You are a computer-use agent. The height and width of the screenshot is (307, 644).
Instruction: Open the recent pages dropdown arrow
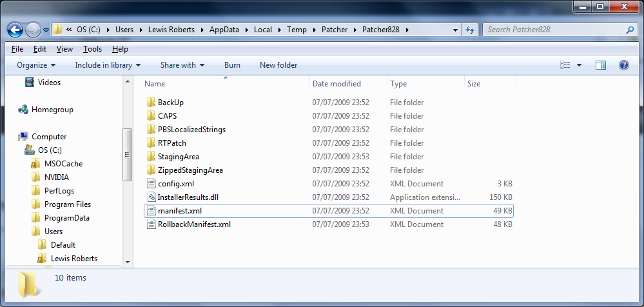[x=46, y=30]
